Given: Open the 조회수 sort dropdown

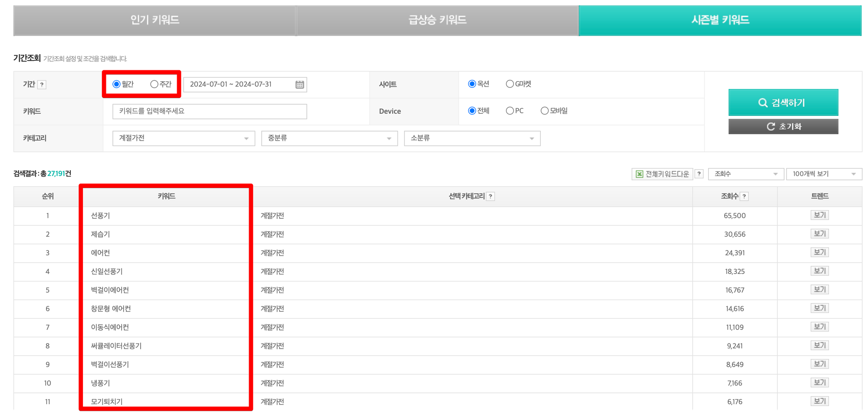Looking at the screenshot, I should [x=746, y=174].
